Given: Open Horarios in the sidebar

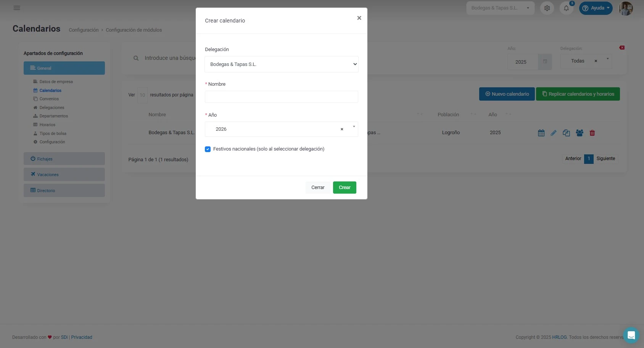Looking at the screenshot, I should [x=47, y=125].
